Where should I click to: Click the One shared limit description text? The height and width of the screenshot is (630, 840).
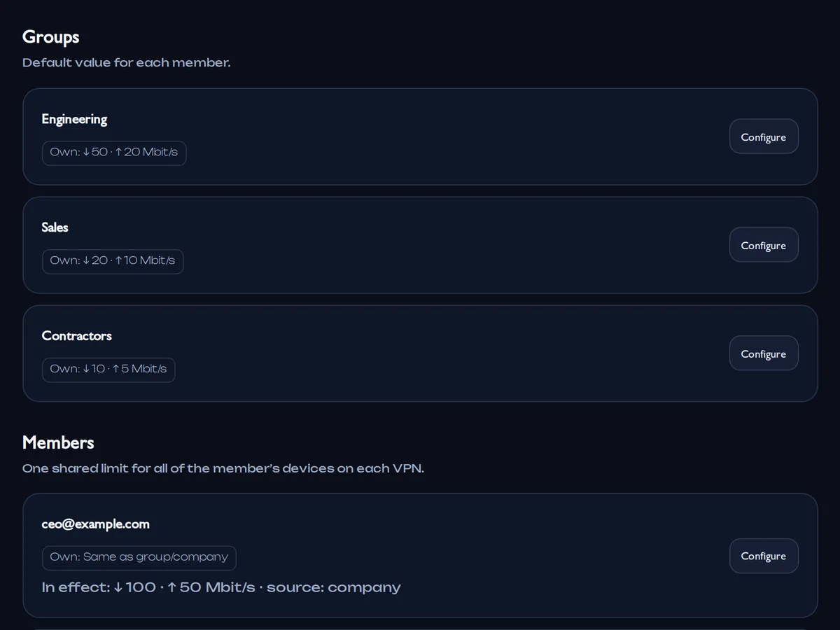pos(223,468)
